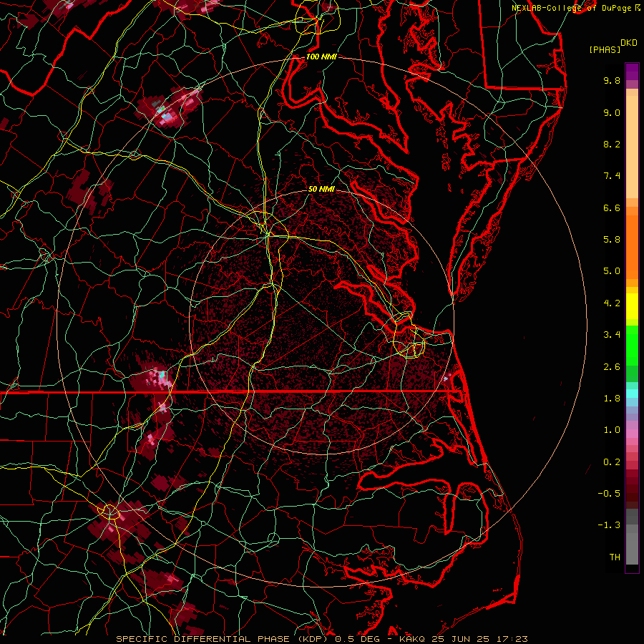
Task: Click the 5.8 scale value
Action: click(612, 240)
